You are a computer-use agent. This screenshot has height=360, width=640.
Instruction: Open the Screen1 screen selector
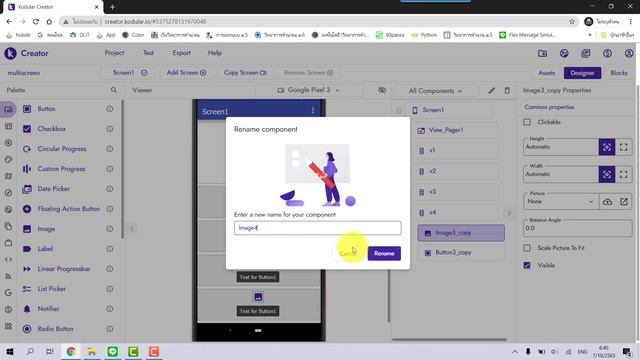coord(129,73)
